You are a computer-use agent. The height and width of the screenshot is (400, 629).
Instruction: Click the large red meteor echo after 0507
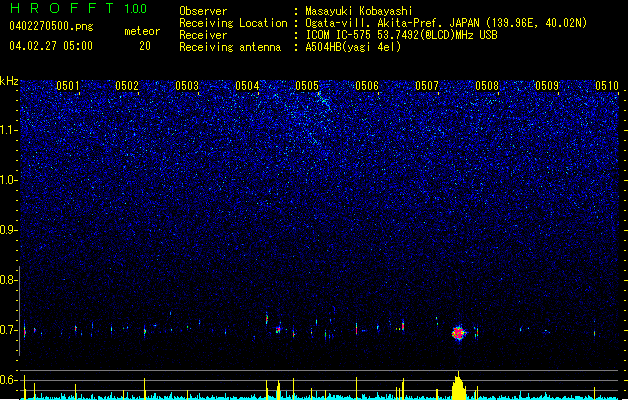pyautogui.click(x=459, y=333)
